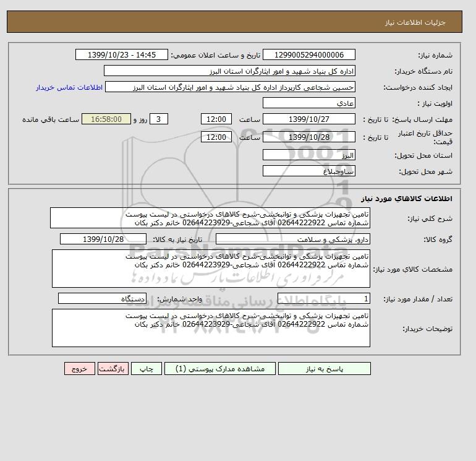Select the شماره نیاز field 1299005294000006
The width and height of the screenshot is (476, 461).
308,54
